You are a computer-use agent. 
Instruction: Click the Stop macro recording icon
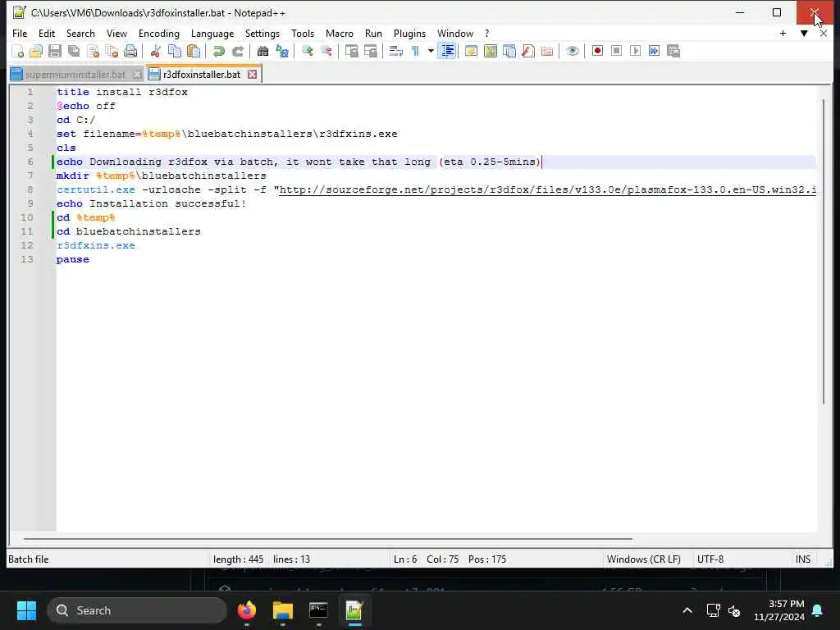pos(616,51)
